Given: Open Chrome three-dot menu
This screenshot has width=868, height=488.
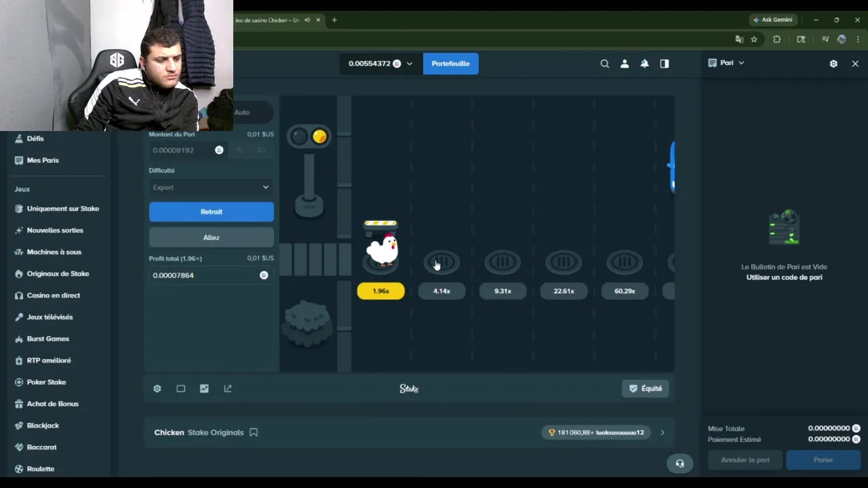Looking at the screenshot, I should [858, 39].
